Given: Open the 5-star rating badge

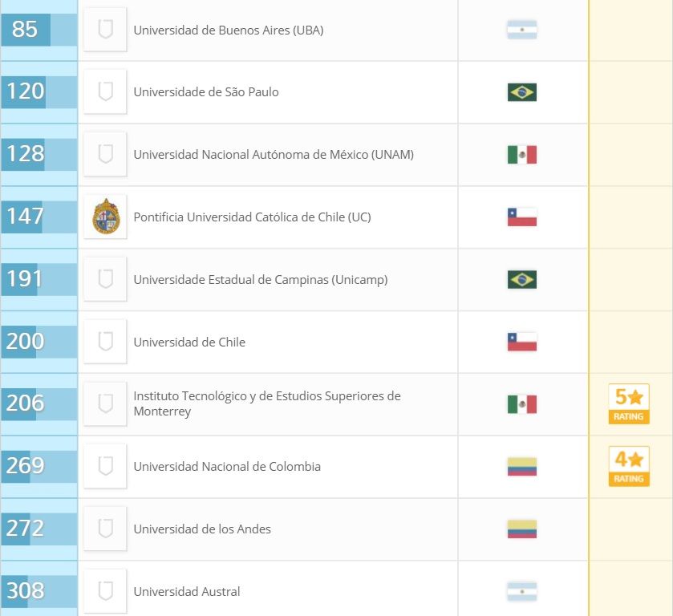Looking at the screenshot, I should (628, 404).
